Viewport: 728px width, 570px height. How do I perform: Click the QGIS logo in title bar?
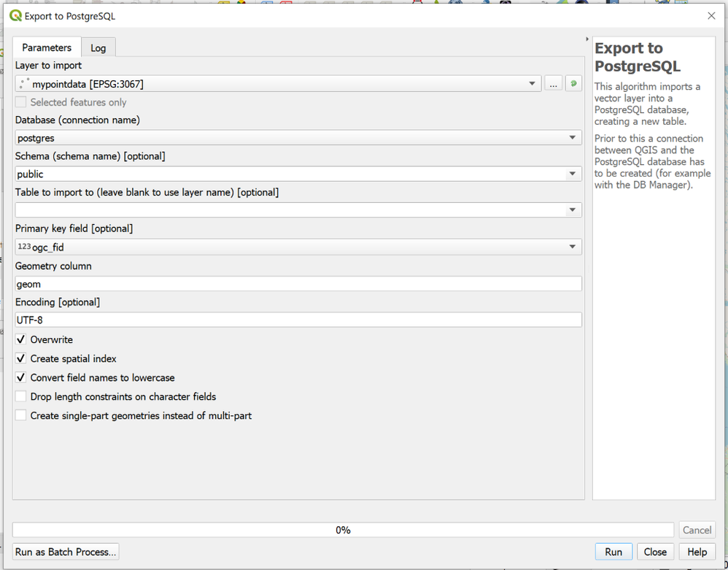click(x=16, y=16)
